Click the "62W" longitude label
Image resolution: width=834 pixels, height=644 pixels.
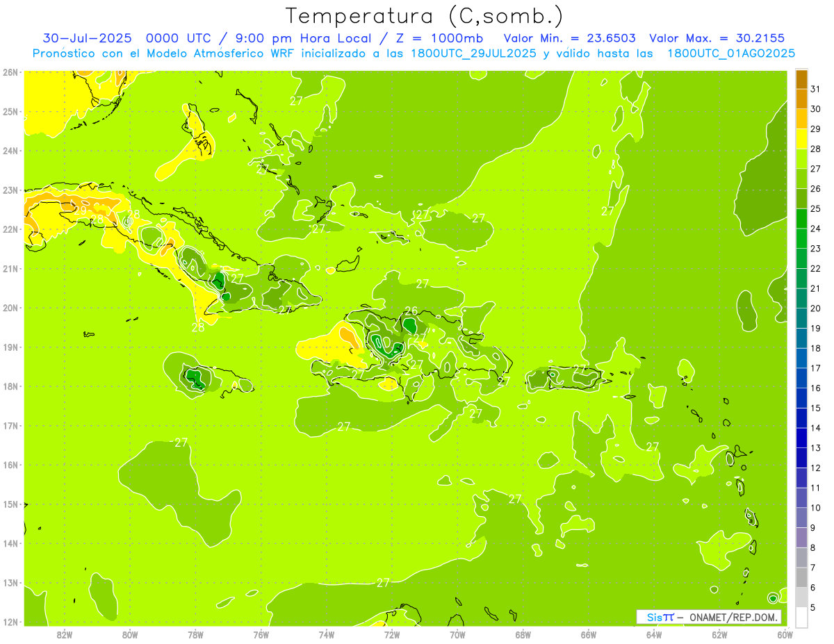point(720,634)
